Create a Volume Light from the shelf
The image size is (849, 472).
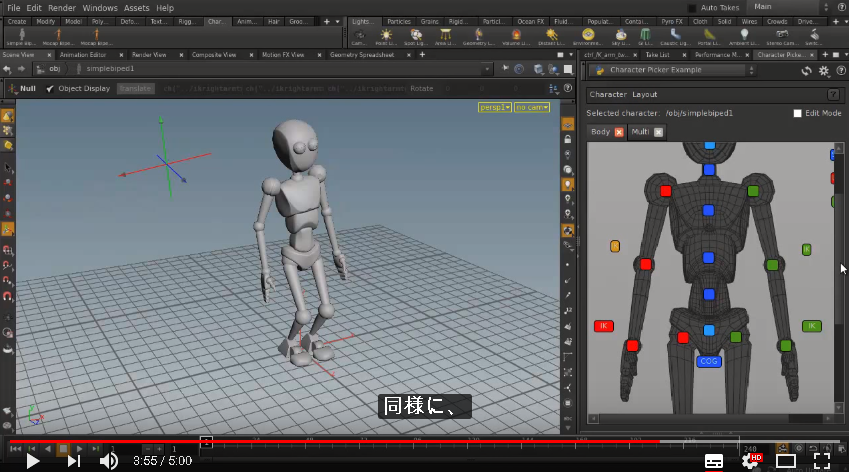point(516,37)
